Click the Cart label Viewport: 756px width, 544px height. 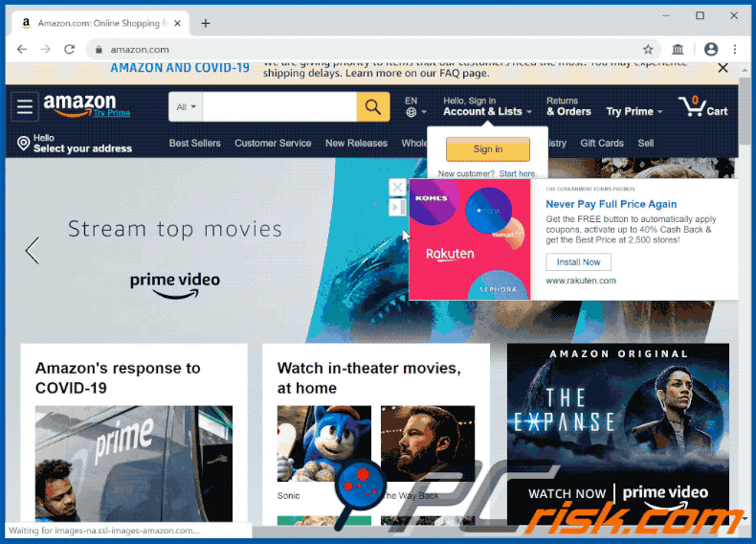717,111
